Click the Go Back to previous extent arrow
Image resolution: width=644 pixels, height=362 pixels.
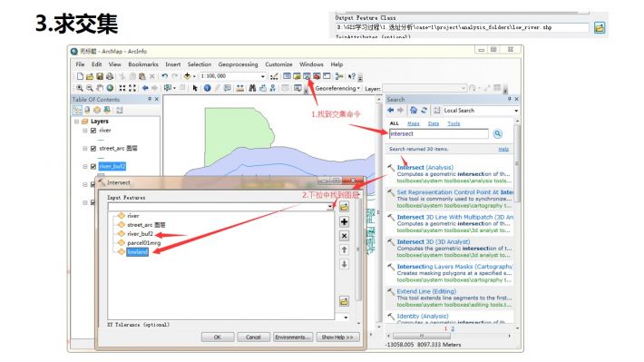tap(145, 88)
